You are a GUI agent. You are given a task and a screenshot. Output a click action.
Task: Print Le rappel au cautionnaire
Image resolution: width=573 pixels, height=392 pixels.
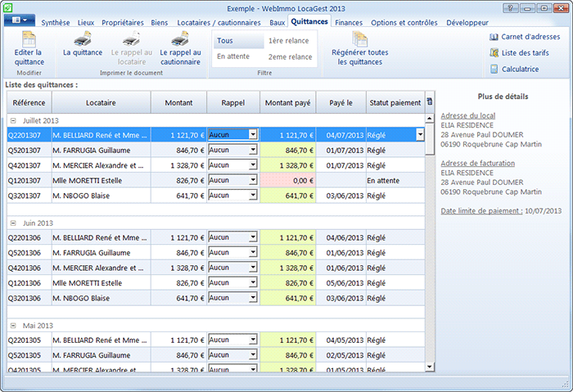tap(180, 46)
